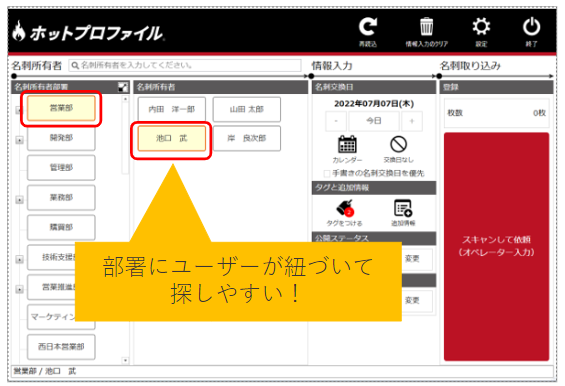Select the no exchange date (交換日なし) icon

click(399, 145)
